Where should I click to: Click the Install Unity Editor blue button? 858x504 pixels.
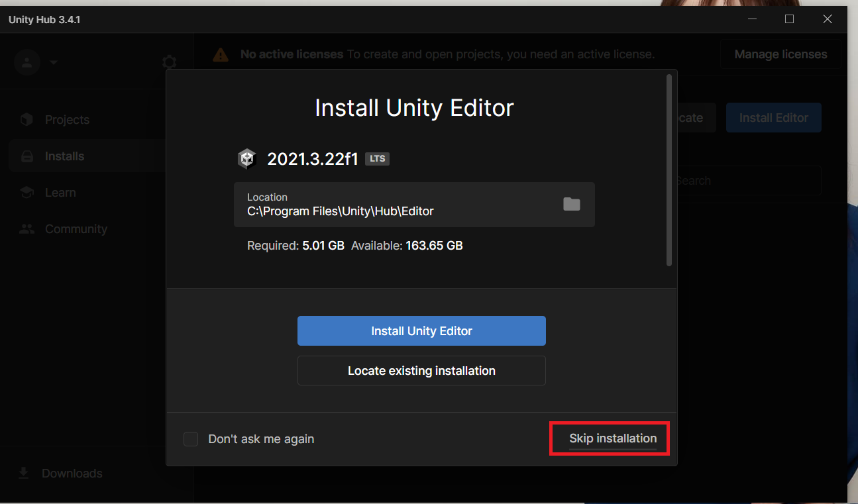(x=421, y=330)
